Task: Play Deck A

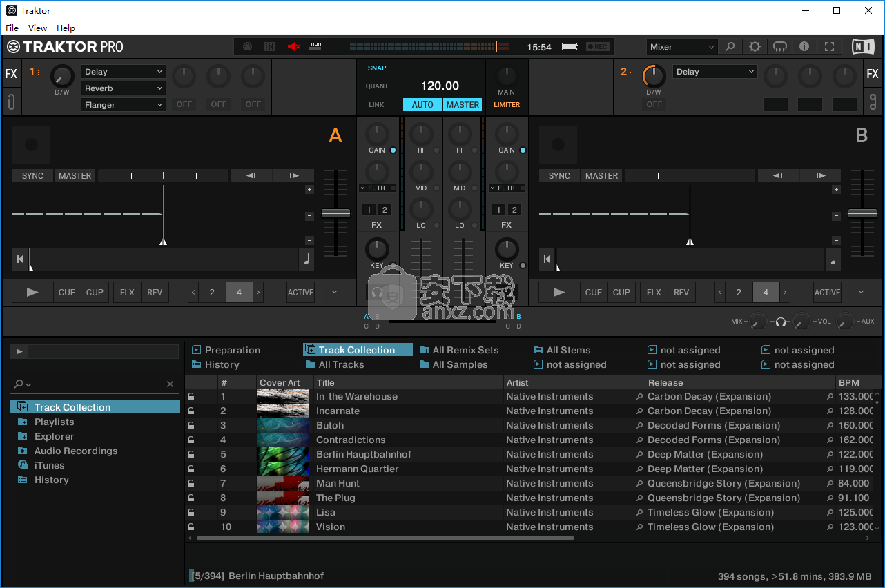Action: point(32,293)
